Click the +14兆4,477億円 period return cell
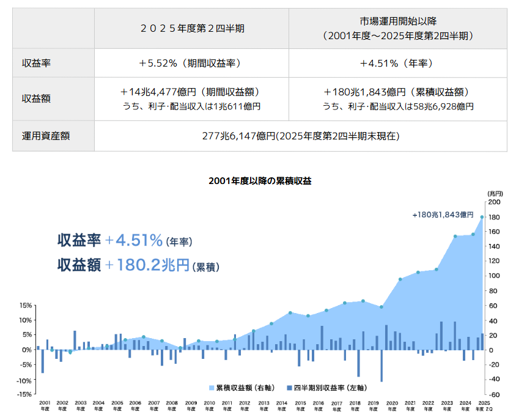Image resolution: width=516 pixels, height=420 pixels. [192, 92]
